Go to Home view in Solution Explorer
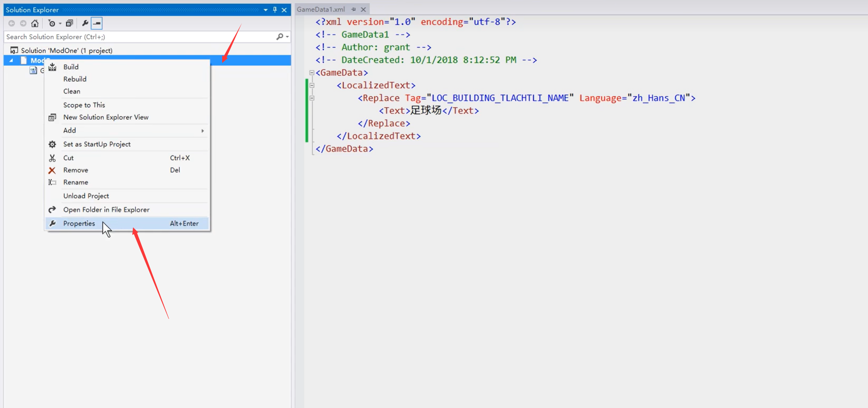This screenshot has width=868, height=408. pos(35,23)
